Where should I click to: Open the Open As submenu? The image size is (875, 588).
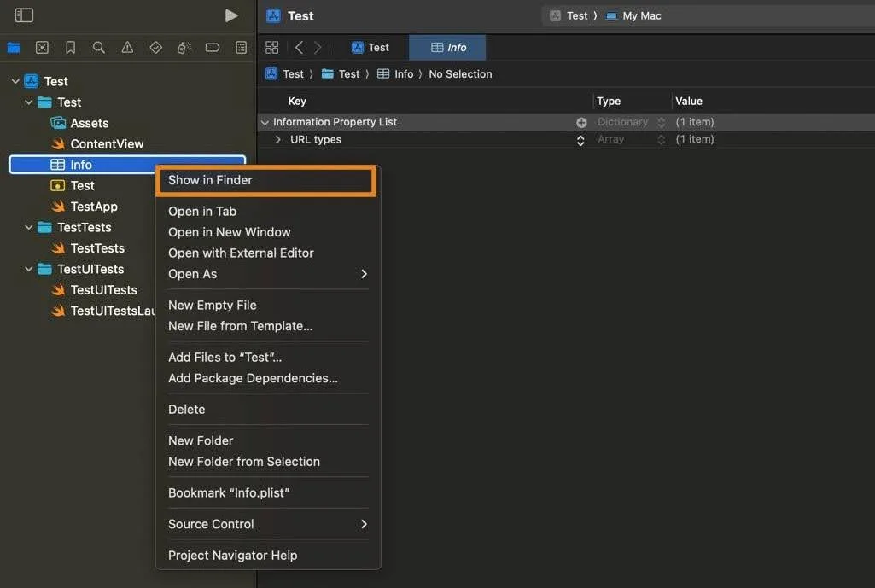pos(268,274)
